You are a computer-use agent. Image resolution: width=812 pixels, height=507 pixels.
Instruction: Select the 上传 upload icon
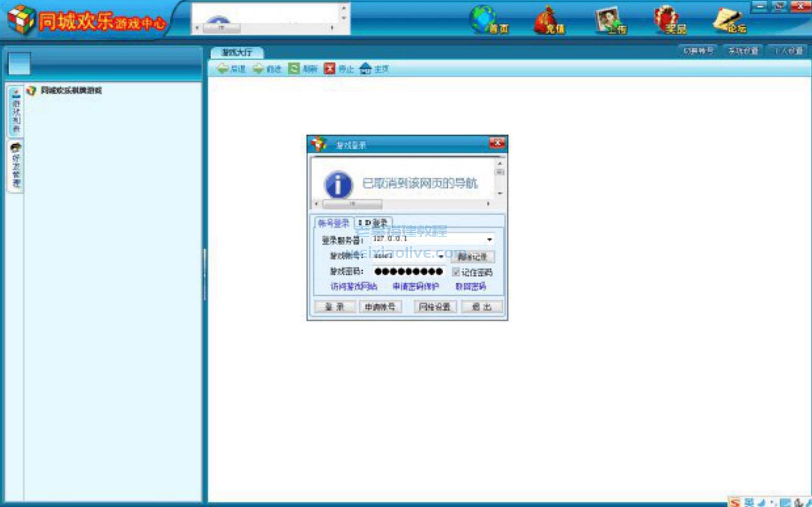(x=608, y=20)
